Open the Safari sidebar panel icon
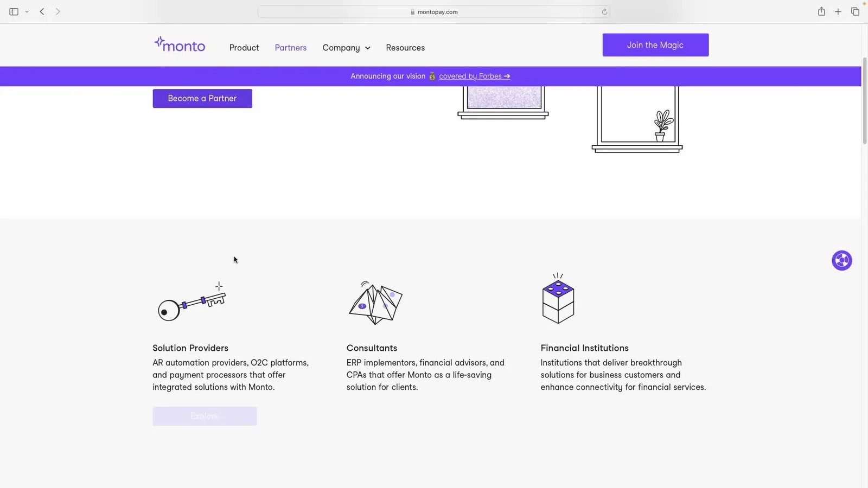This screenshot has height=488, width=868. (14, 11)
